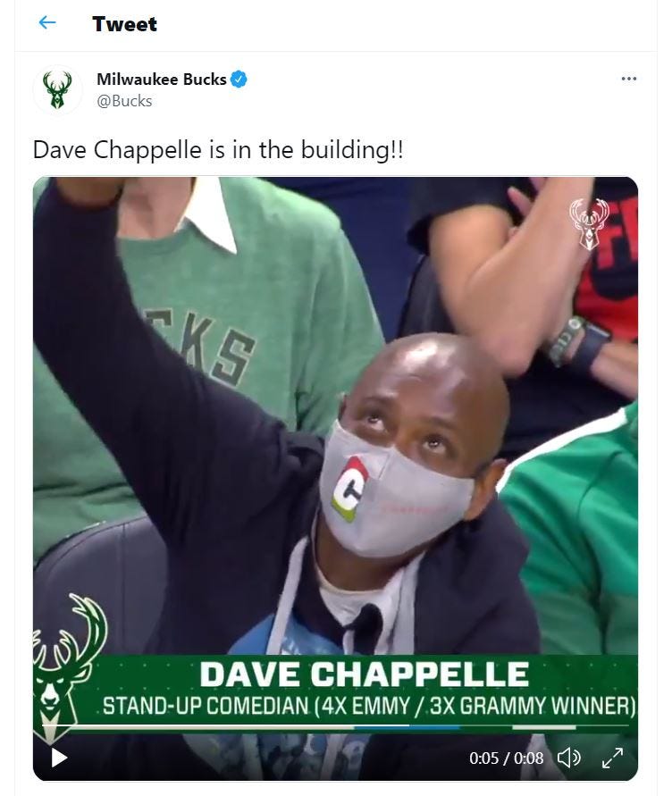Open the Milwaukee Bucks account name link

click(162, 80)
